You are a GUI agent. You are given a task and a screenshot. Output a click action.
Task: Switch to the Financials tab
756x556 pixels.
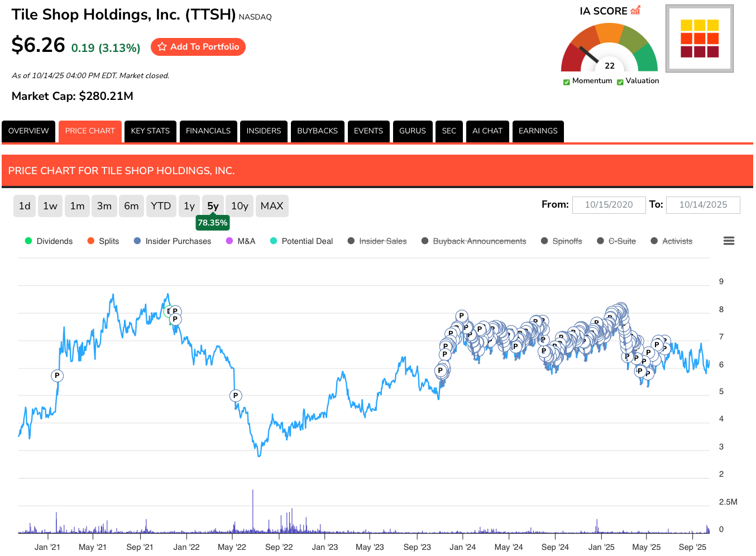coord(208,131)
